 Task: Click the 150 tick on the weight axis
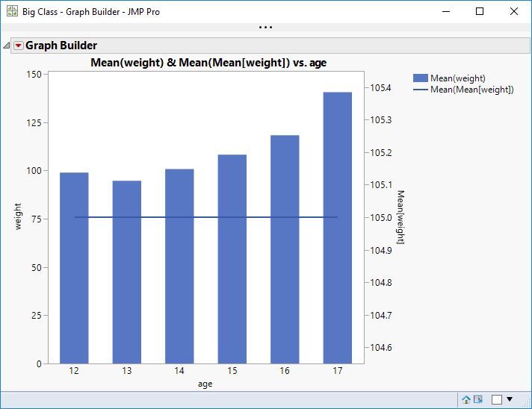[x=34, y=74]
